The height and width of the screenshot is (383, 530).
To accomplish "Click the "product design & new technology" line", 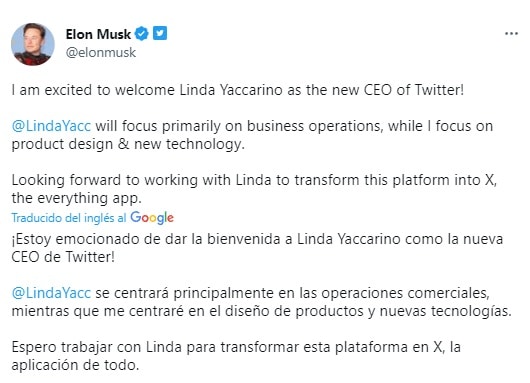I will (x=128, y=144).
